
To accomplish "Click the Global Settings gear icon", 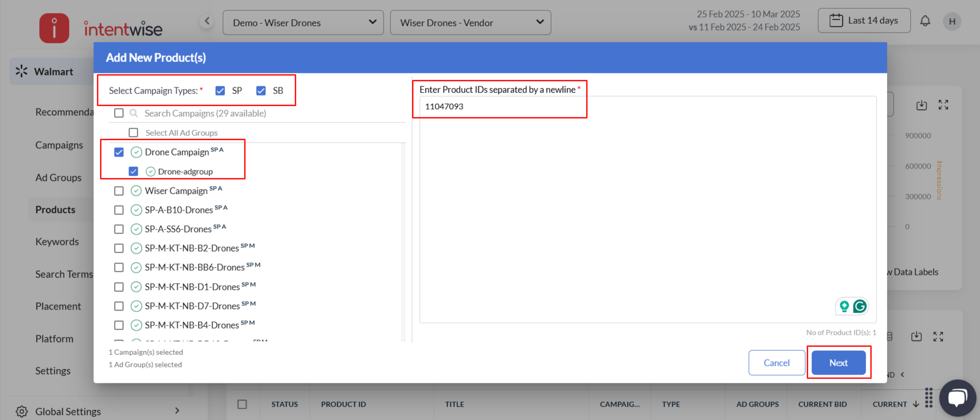I will pos(22,411).
